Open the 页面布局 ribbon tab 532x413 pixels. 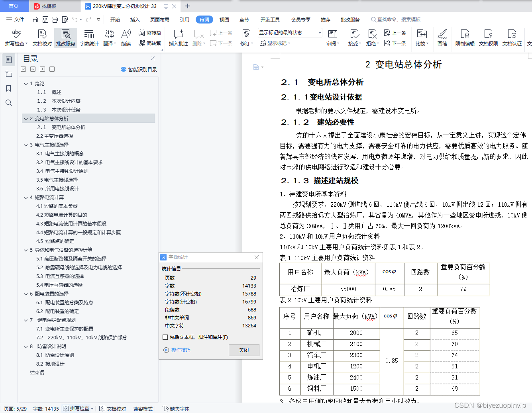pos(160,20)
